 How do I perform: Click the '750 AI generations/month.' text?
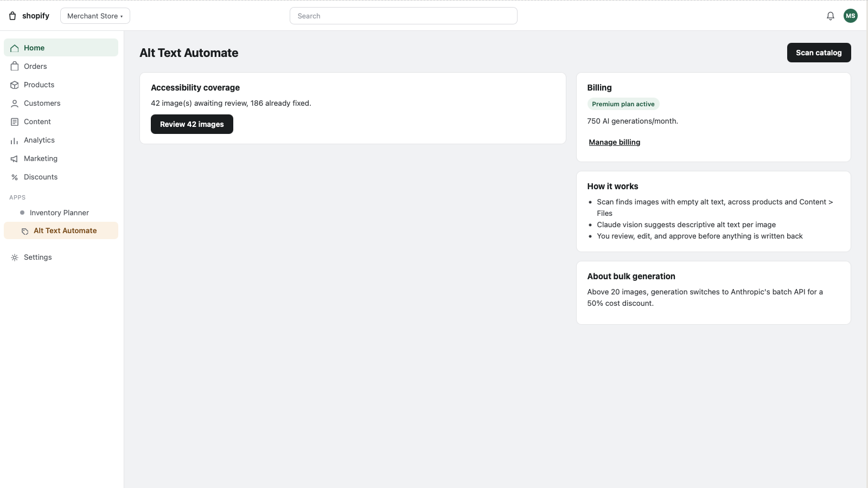pyautogui.click(x=633, y=121)
